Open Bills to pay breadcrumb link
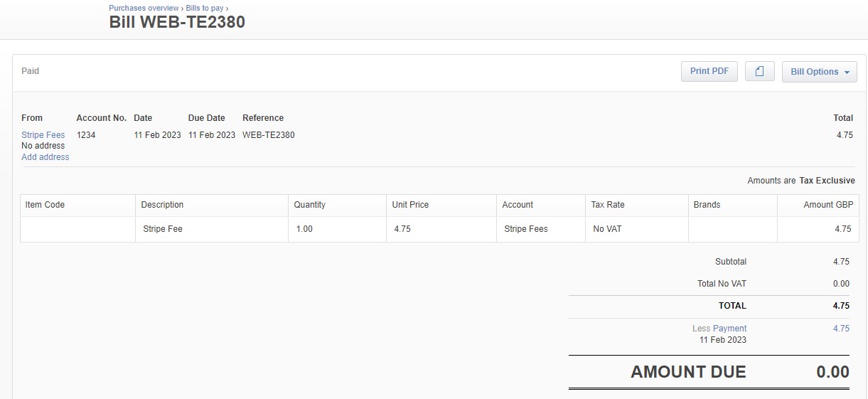 point(205,8)
